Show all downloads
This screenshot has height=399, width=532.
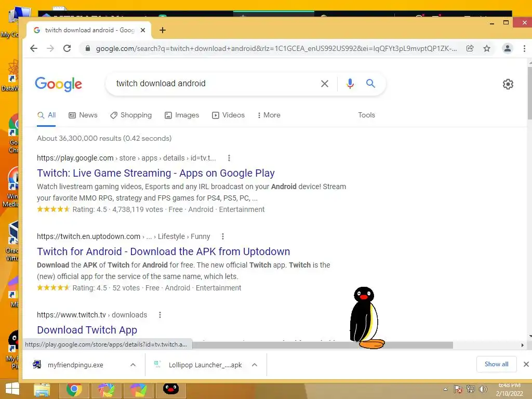(x=496, y=364)
